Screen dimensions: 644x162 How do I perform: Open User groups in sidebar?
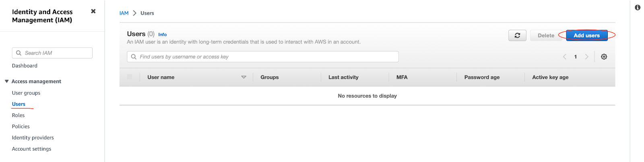26,93
